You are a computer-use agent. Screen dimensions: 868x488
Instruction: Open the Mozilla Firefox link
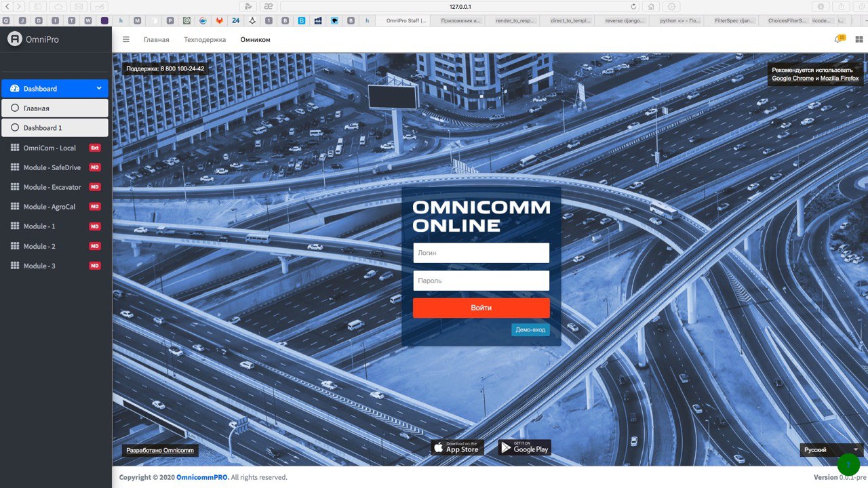click(x=840, y=79)
